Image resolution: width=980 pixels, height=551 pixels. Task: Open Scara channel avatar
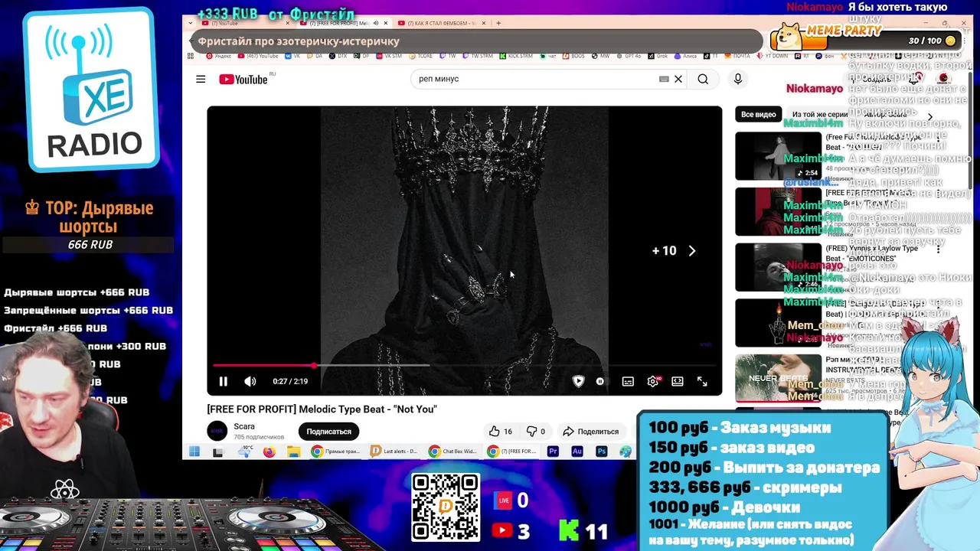(x=217, y=431)
